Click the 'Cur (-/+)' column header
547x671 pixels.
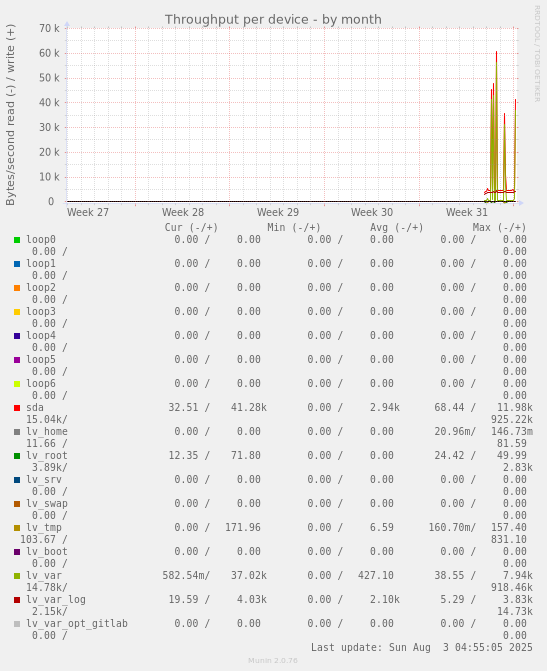[x=191, y=228]
